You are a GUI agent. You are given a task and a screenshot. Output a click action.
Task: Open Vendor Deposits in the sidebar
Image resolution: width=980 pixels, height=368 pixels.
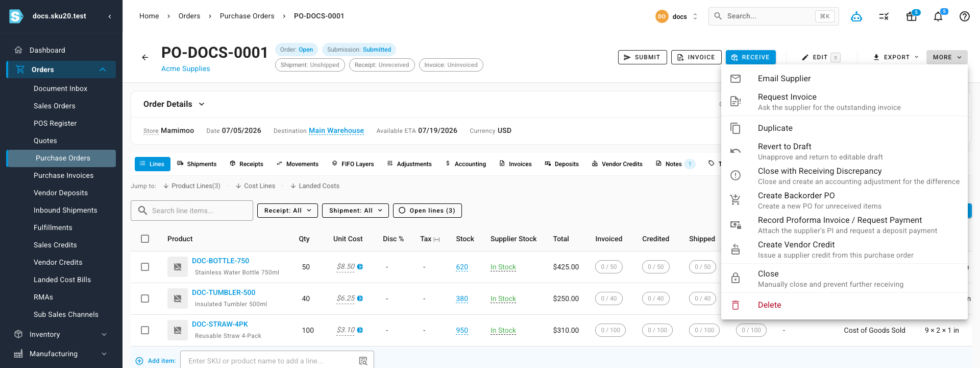point(61,193)
